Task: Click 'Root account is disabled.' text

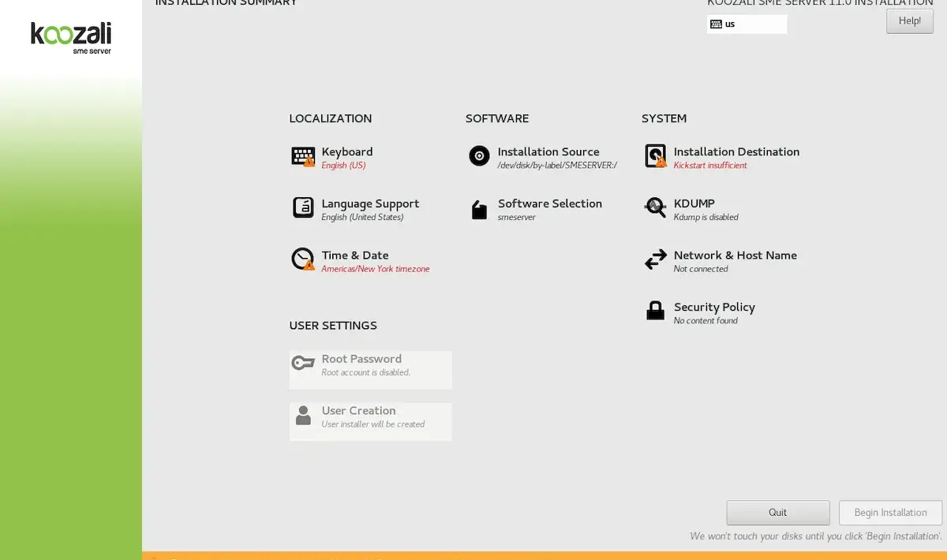Action: click(x=366, y=372)
